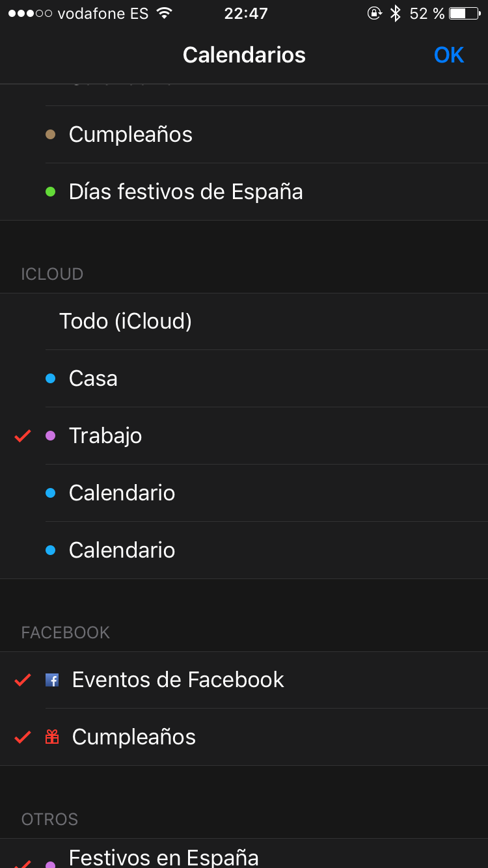Uncheck the Facebook Cumpleaños checkmark
This screenshot has height=868, width=488.
click(x=23, y=737)
